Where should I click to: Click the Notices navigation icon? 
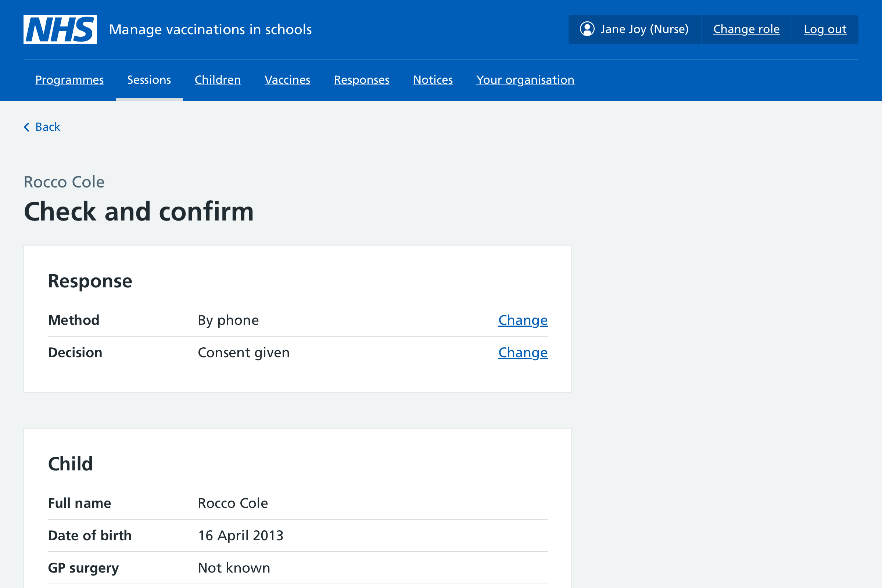(x=433, y=80)
